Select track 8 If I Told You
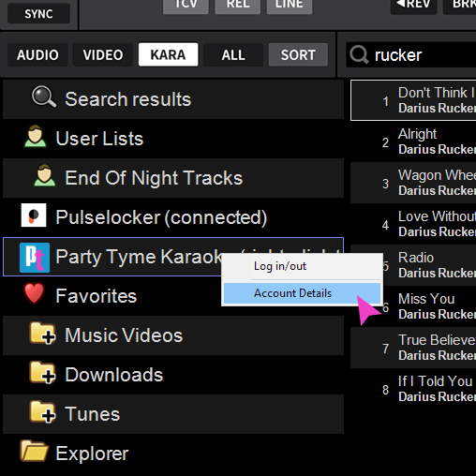This screenshot has width=476, height=476. 413,389
